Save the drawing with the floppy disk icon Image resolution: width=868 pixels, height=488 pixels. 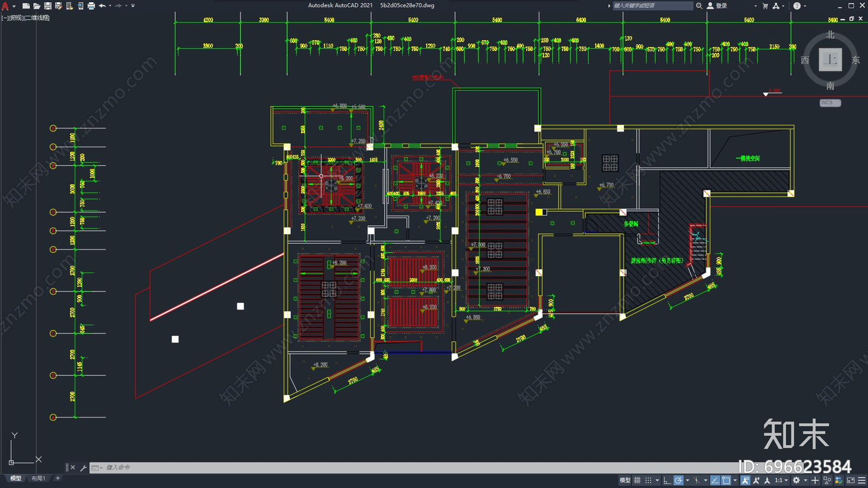pos(48,6)
